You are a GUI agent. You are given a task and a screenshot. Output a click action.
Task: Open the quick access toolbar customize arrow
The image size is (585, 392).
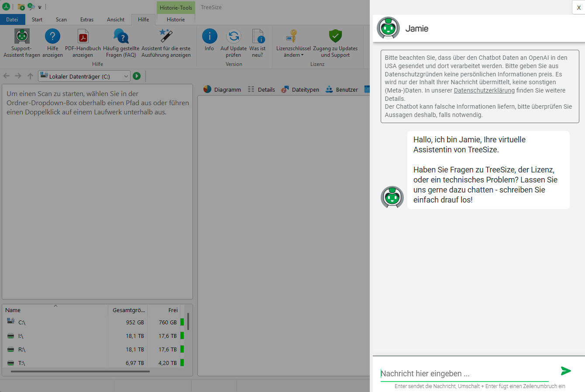click(40, 7)
